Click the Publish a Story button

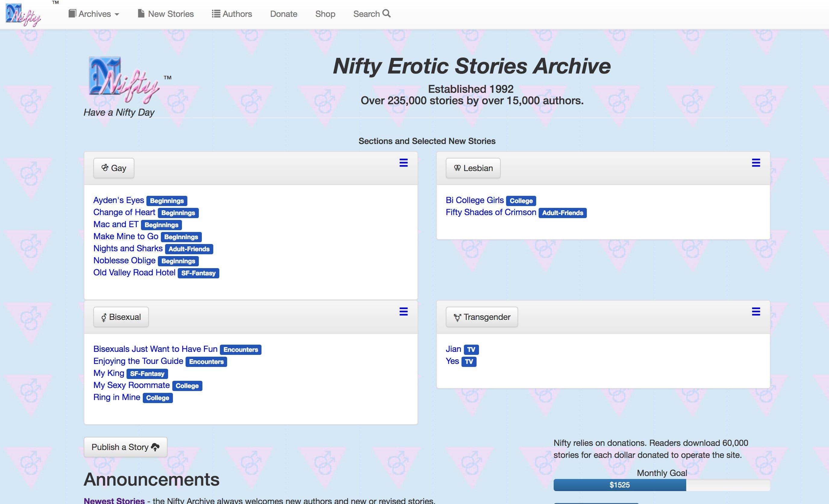(x=126, y=447)
